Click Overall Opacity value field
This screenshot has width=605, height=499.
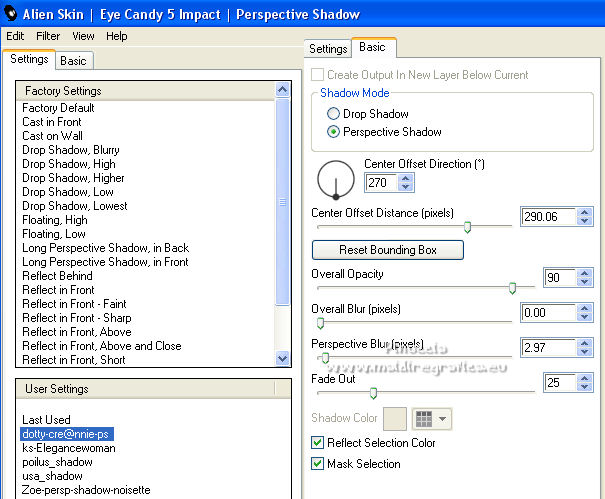[x=560, y=277]
